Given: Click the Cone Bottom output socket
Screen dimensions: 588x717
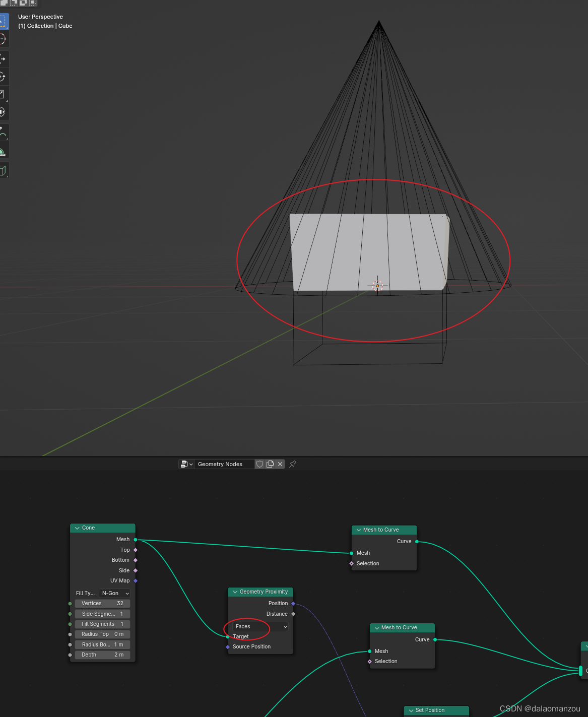Looking at the screenshot, I should click(136, 560).
